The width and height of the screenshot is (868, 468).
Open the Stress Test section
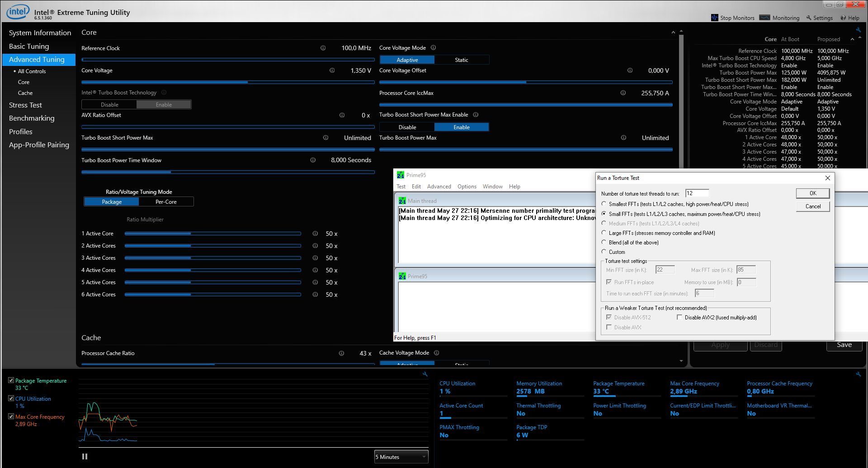tap(25, 105)
